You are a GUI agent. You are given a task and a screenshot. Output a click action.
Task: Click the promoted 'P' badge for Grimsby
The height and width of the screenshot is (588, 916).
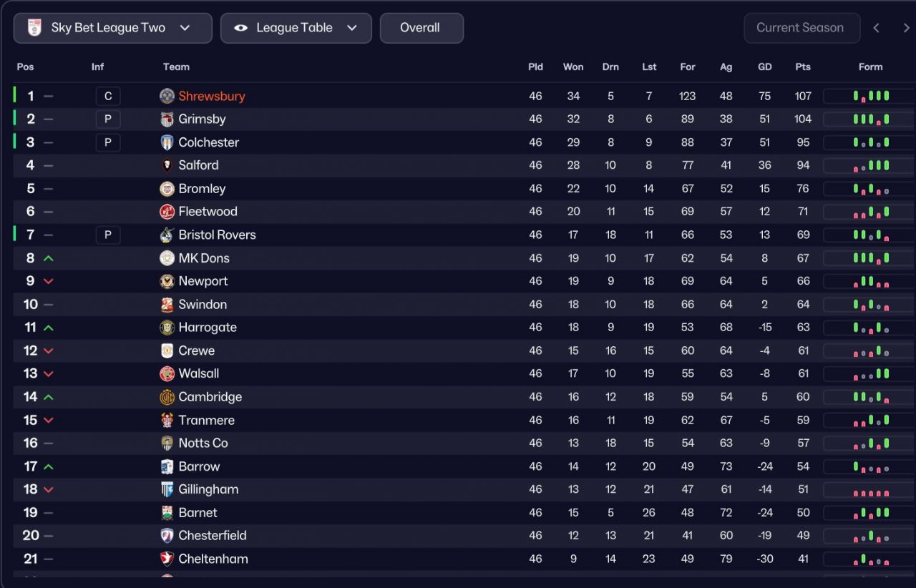pyautogui.click(x=108, y=119)
